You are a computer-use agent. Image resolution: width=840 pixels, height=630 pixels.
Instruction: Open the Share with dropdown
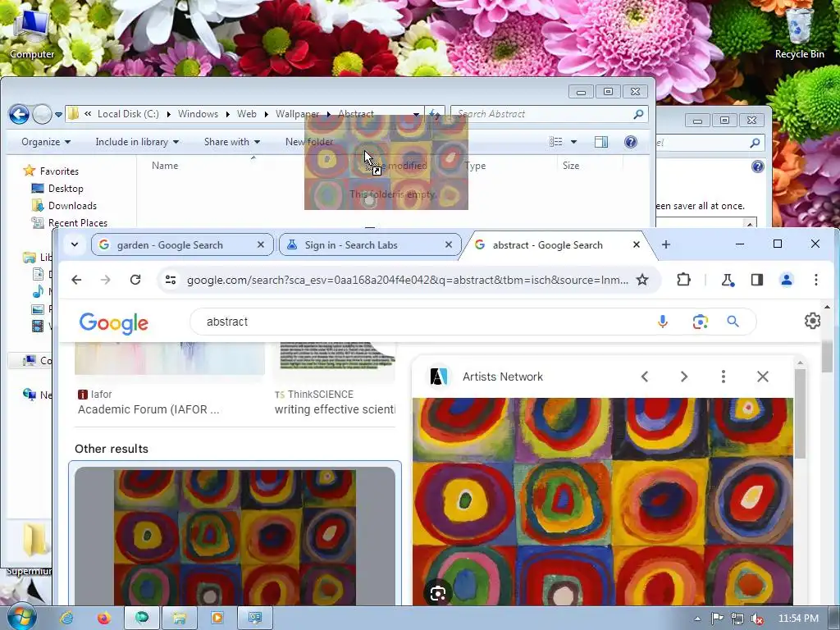[232, 142]
